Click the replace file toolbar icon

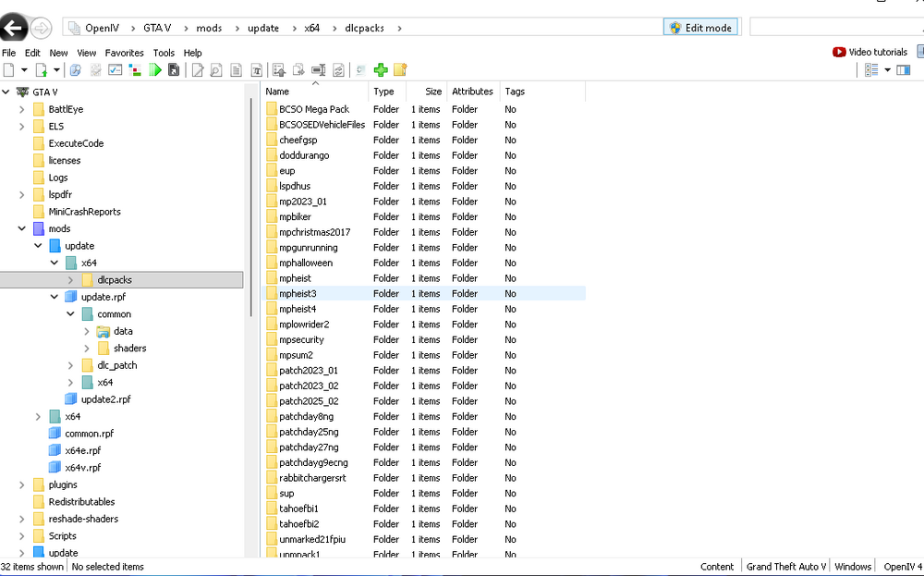coord(338,70)
